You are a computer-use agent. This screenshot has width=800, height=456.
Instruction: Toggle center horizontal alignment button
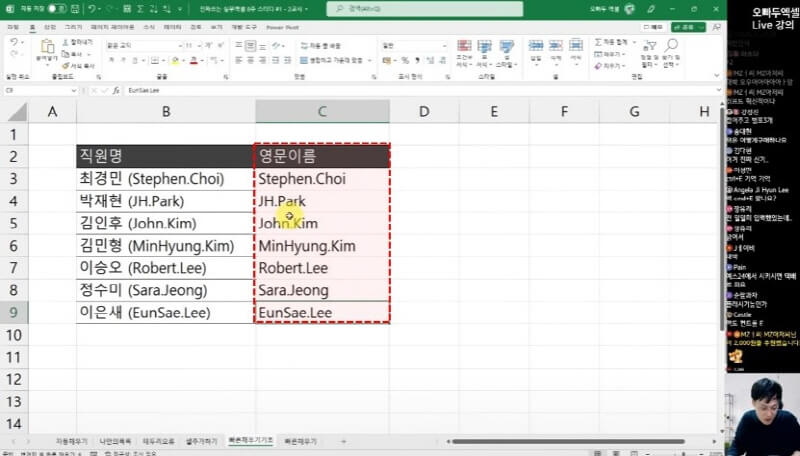pos(251,60)
